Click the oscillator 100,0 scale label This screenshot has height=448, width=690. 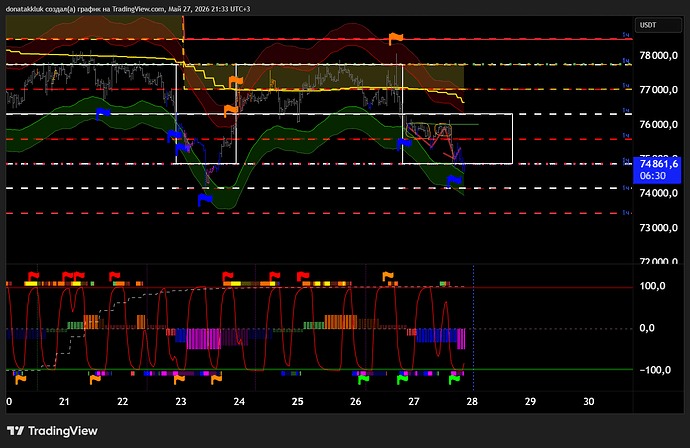(652, 286)
